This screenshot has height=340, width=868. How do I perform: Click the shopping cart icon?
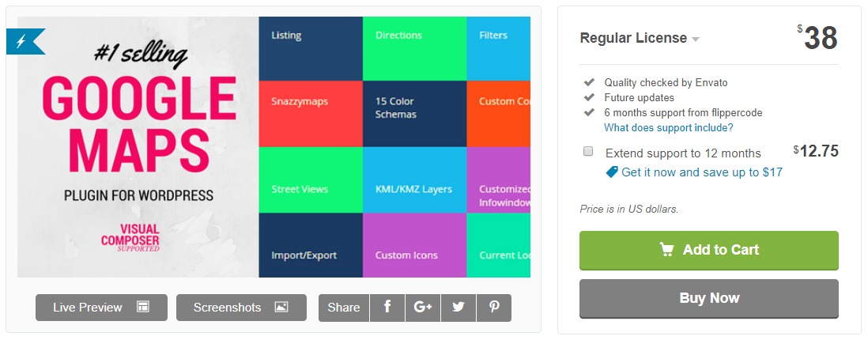667,250
